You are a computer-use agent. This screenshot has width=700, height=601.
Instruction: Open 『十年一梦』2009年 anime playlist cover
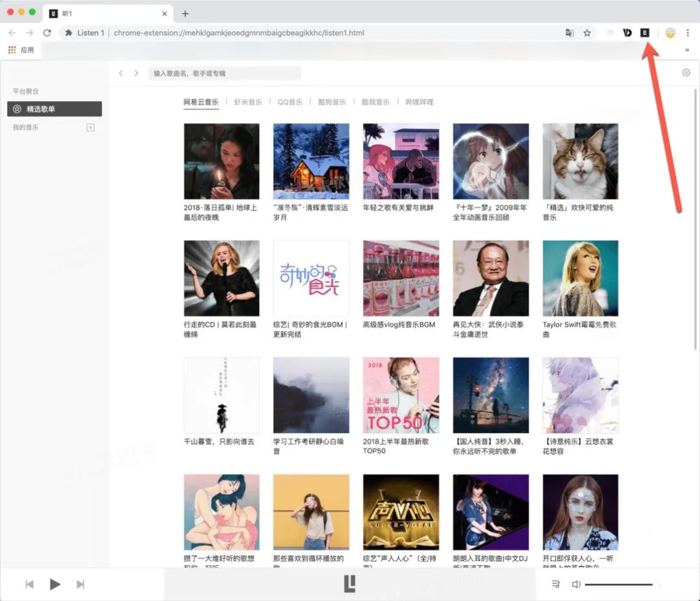click(491, 161)
